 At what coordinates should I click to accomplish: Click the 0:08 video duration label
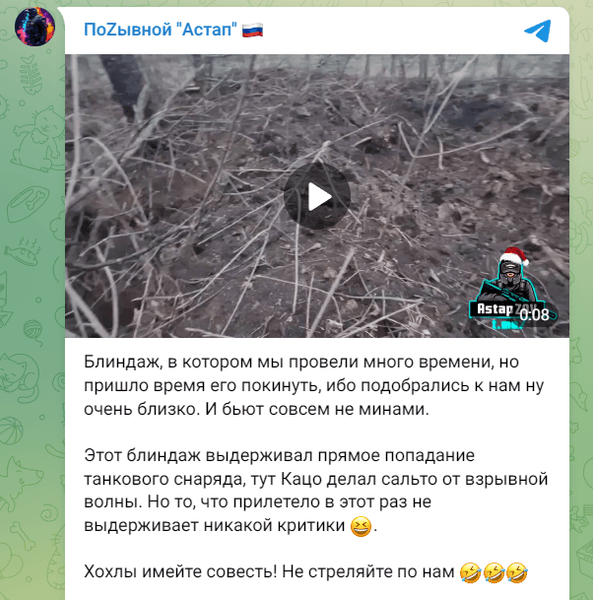[534, 315]
